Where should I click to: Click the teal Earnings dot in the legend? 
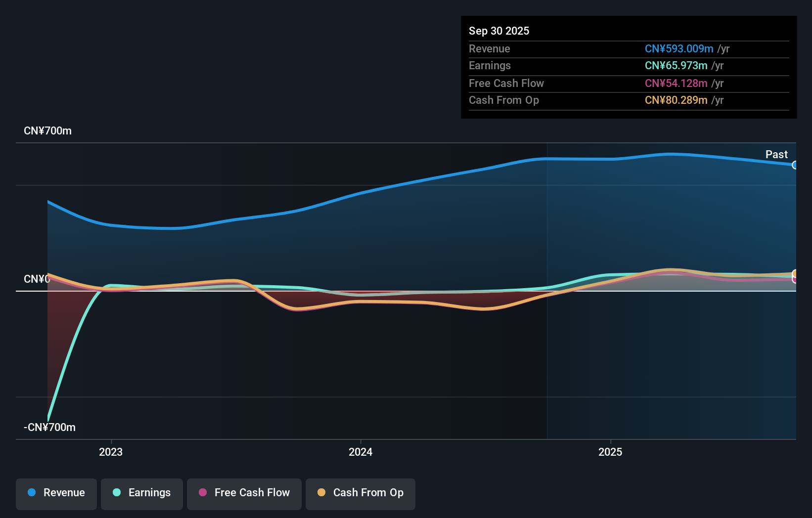[x=116, y=493]
